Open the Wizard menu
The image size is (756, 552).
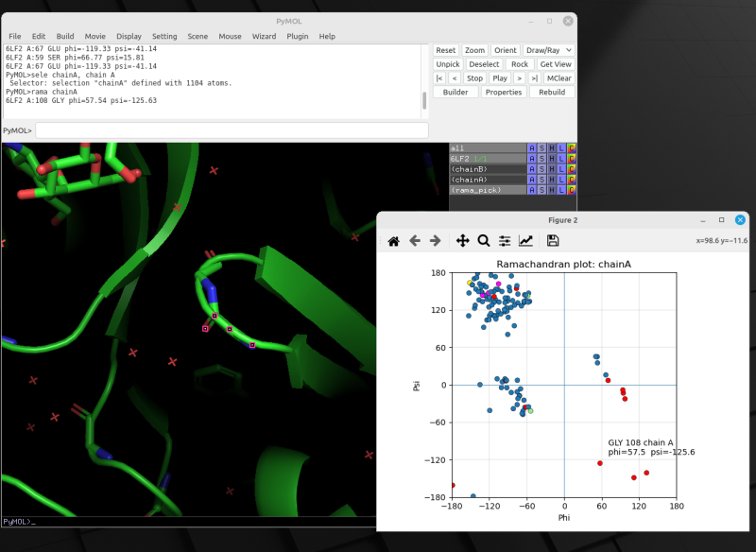tap(264, 36)
